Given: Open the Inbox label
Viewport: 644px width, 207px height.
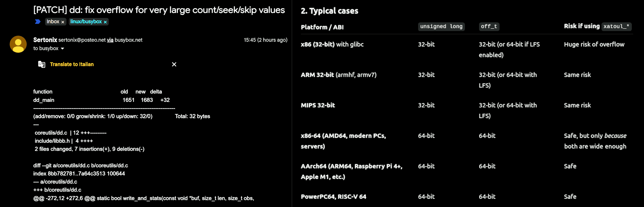Looking at the screenshot, I should tap(53, 22).
